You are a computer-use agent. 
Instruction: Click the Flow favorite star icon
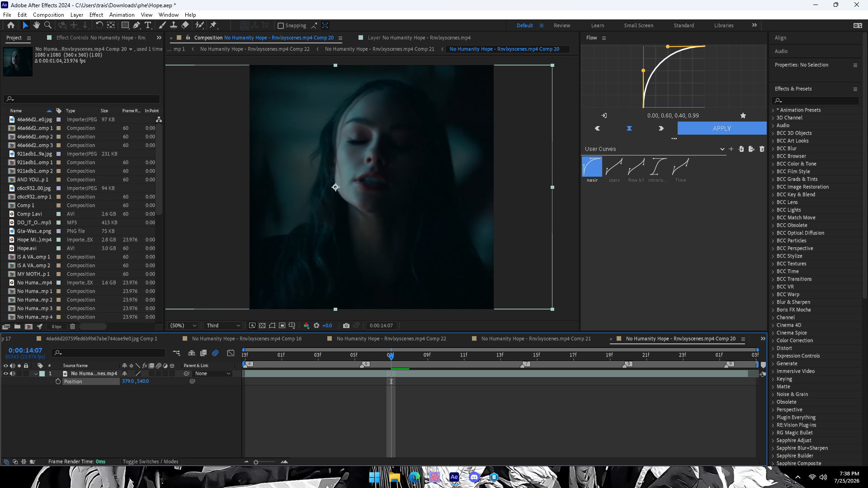click(x=743, y=116)
